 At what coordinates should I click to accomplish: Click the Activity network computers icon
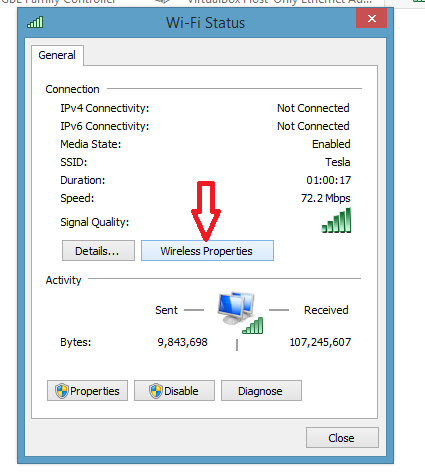(240, 312)
